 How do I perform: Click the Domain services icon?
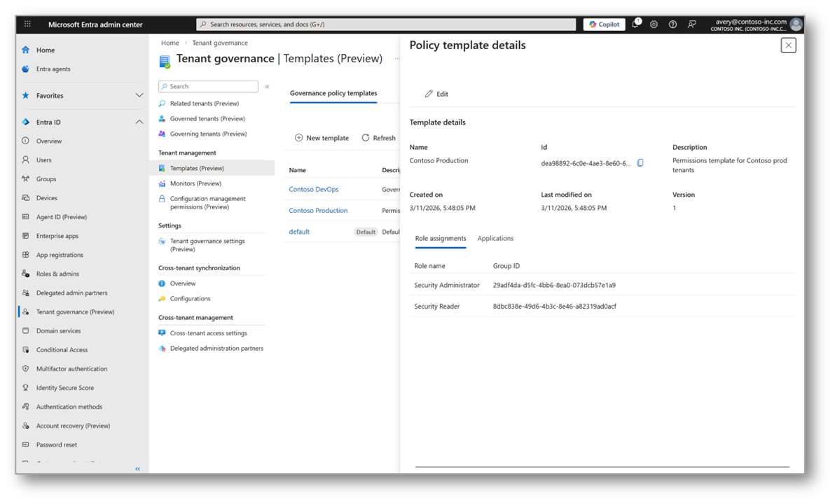[x=25, y=330]
